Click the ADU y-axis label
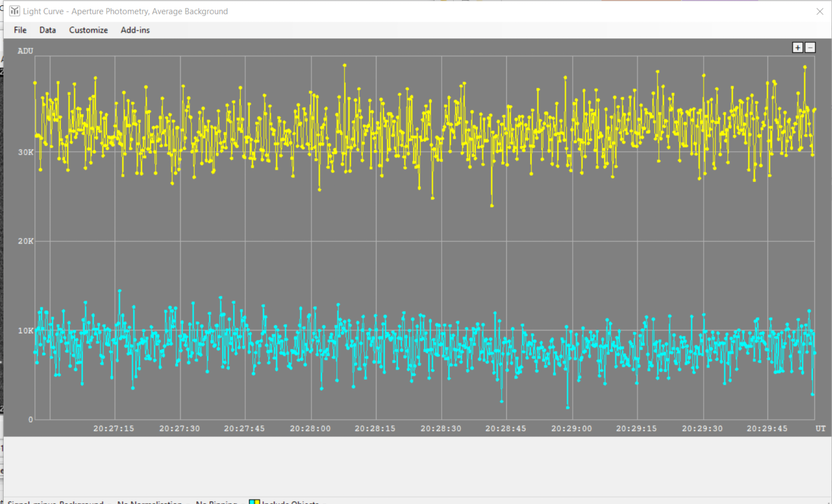Screen dimensions: 832x504 click(25, 51)
